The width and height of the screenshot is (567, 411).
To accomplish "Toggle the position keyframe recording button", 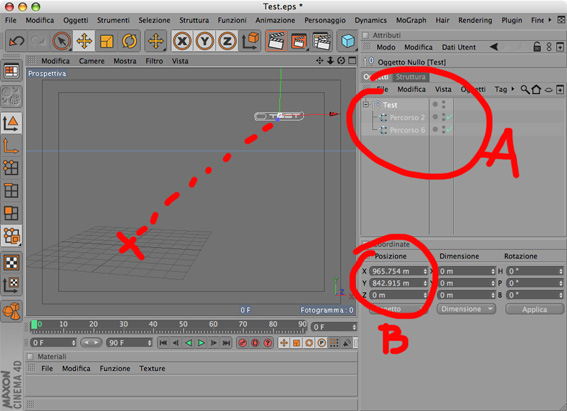I will tap(284, 343).
